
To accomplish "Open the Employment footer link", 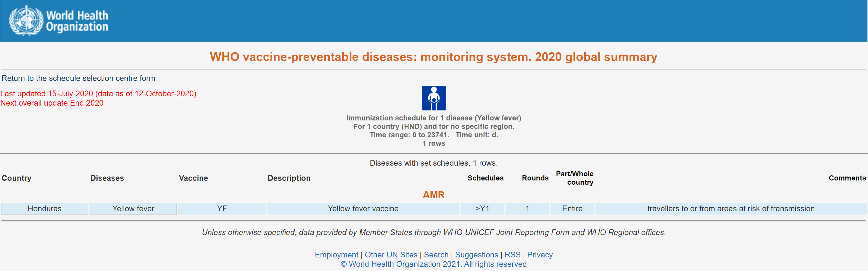I will coord(336,255).
